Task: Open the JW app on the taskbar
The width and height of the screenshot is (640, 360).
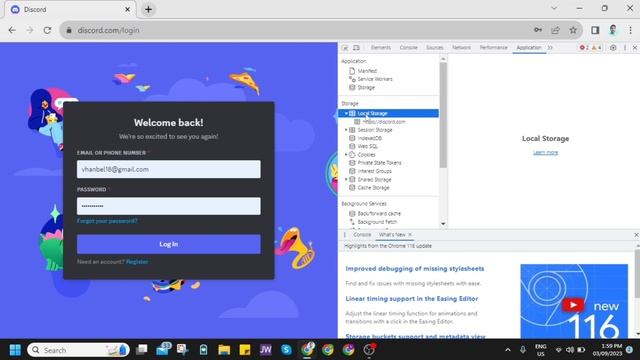Action: point(265,350)
